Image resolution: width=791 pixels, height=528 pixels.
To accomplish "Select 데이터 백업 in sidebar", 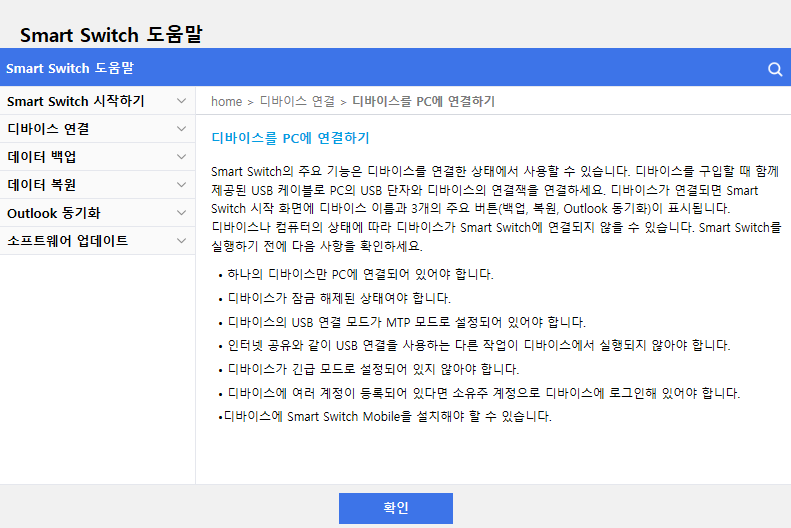I will [x=97, y=157].
